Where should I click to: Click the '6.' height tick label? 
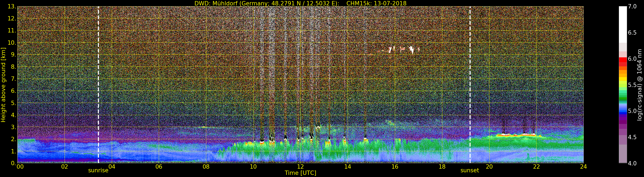(x=13, y=91)
